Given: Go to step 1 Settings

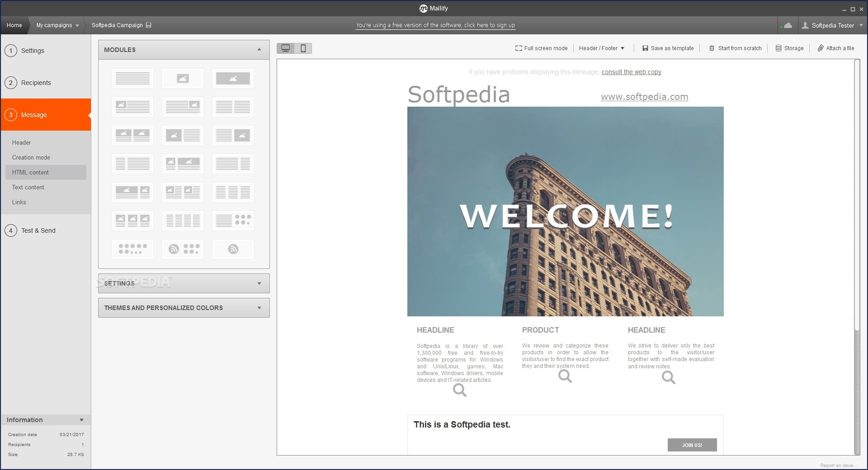Looking at the screenshot, I should coord(46,51).
